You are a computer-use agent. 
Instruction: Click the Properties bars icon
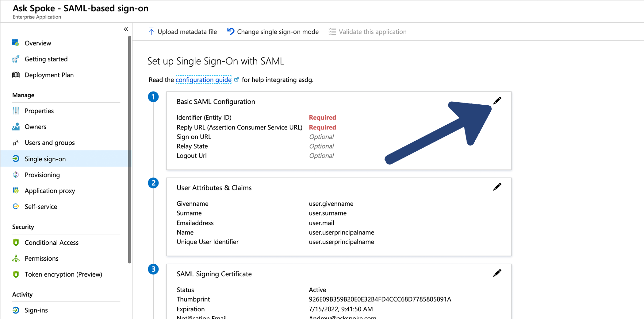16,111
